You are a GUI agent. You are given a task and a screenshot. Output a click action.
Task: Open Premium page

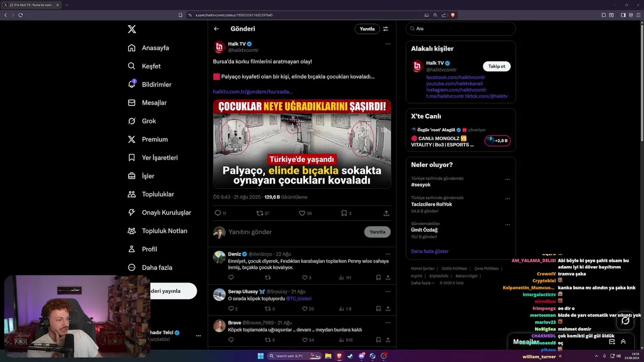click(147, 139)
